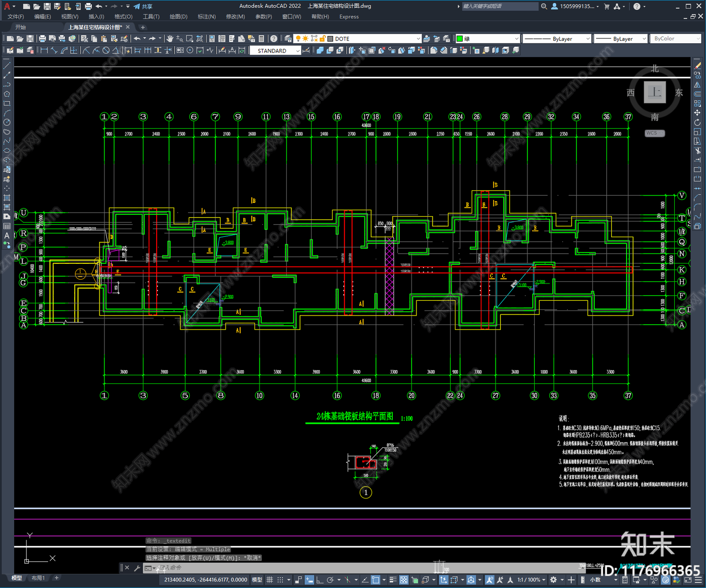The height and width of the screenshot is (588, 706).
Task: Expand the ByLayer lineweight dropdown
Action: click(x=644, y=39)
